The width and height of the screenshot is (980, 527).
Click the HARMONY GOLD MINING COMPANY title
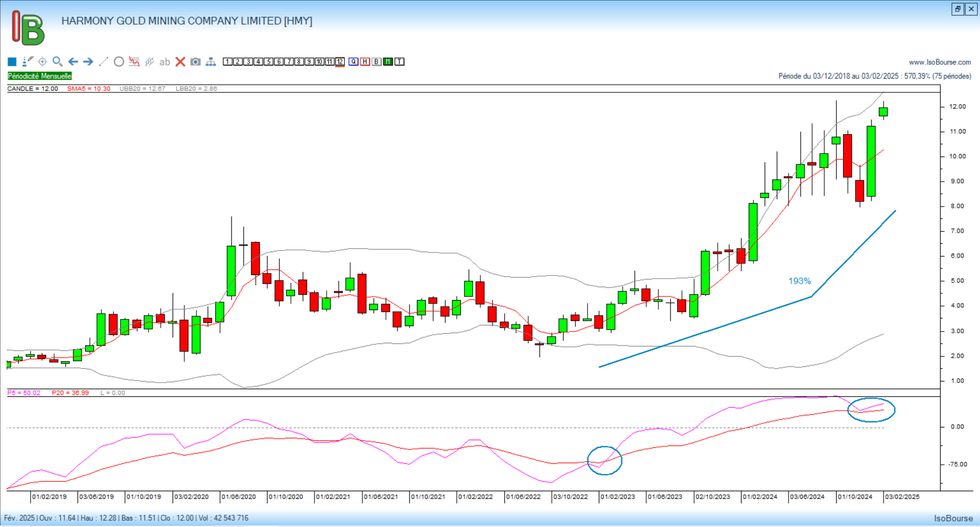coord(187,21)
